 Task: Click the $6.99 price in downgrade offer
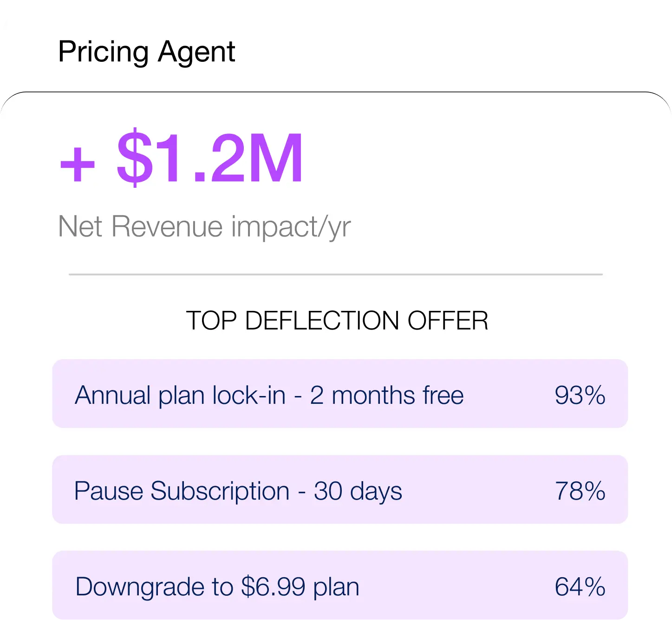(x=274, y=587)
